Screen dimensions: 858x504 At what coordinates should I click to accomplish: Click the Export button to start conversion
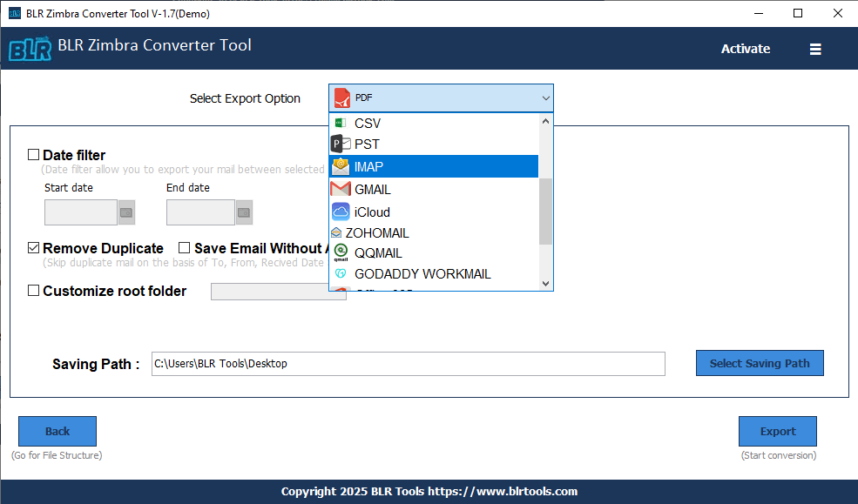coord(777,431)
